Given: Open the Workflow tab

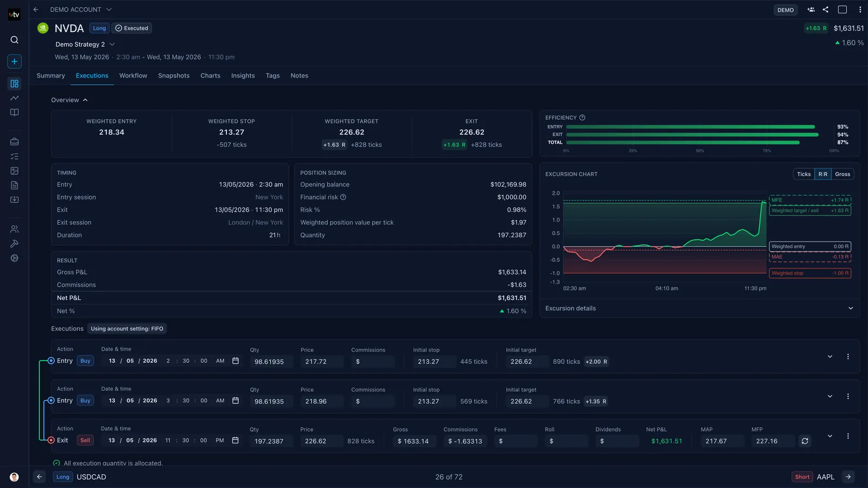Looking at the screenshot, I should pos(133,75).
